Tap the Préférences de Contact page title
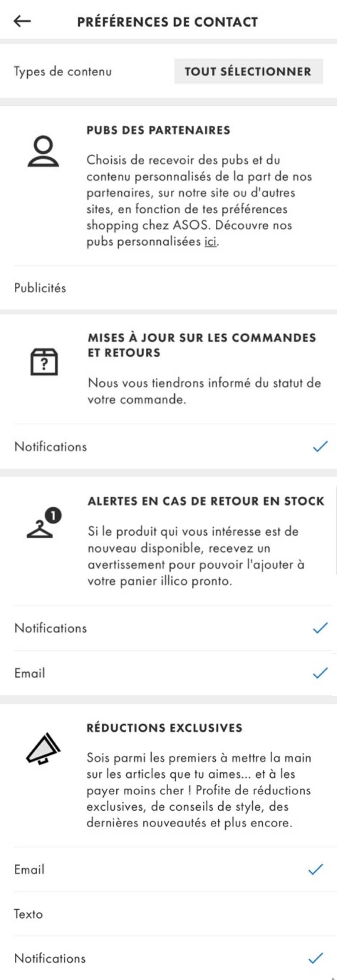 167,22
